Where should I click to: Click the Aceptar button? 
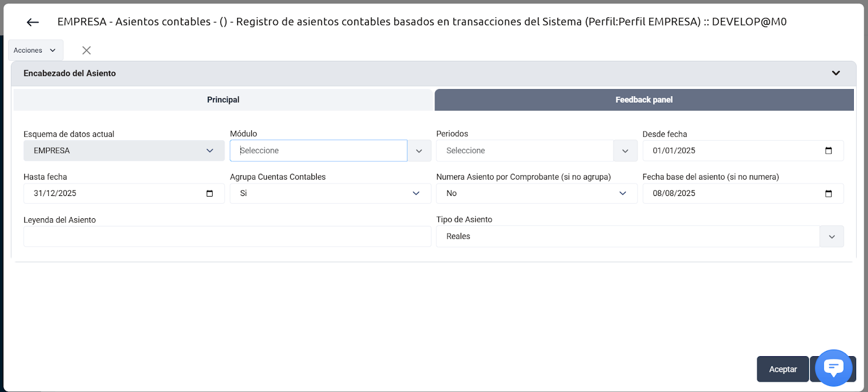point(783,369)
